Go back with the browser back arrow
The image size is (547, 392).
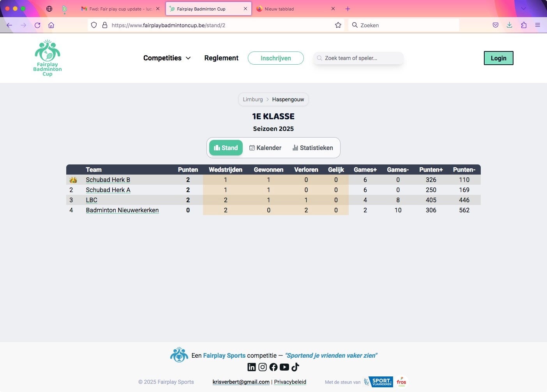tap(9, 25)
